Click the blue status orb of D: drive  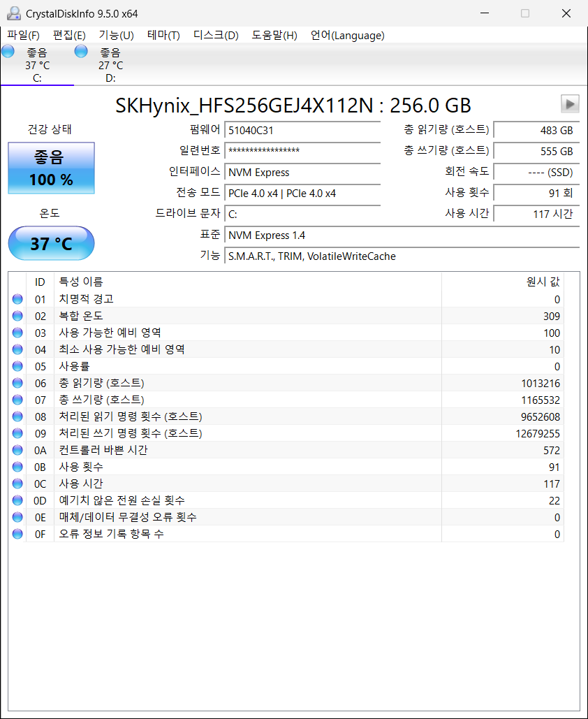coord(81,51)
